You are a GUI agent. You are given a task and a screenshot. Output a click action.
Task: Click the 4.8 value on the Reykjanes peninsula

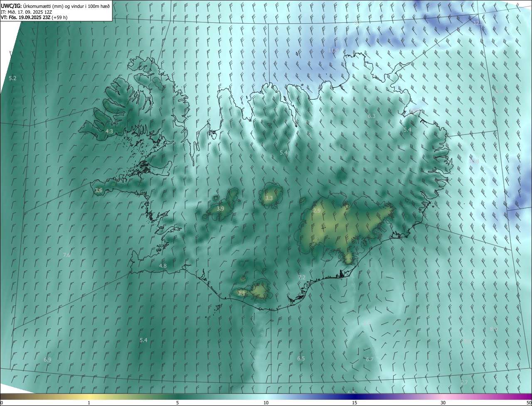[163, 266]
